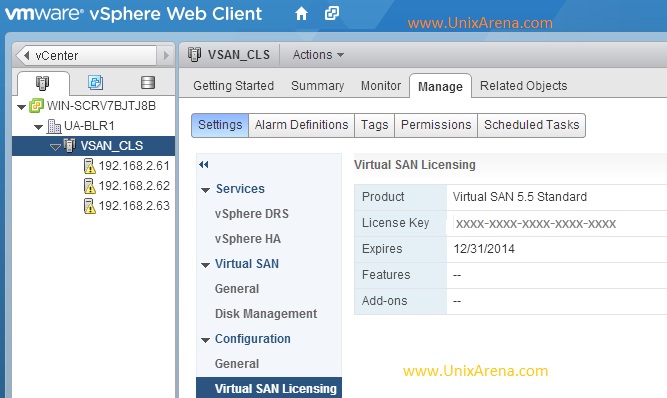Select host 192.168.2.61 in tree
667x398 pixels.
(x=134, y=166)
